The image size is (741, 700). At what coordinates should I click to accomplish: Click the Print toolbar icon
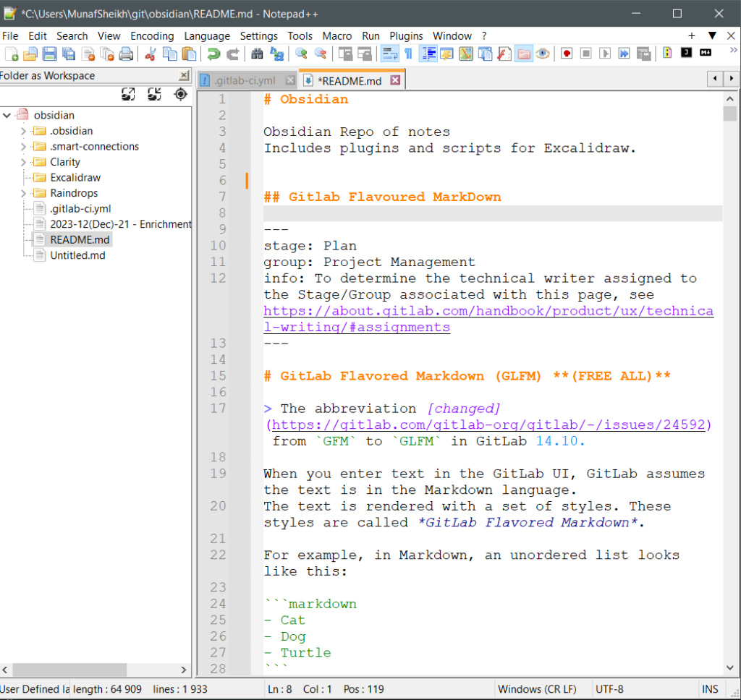(126, 54)
